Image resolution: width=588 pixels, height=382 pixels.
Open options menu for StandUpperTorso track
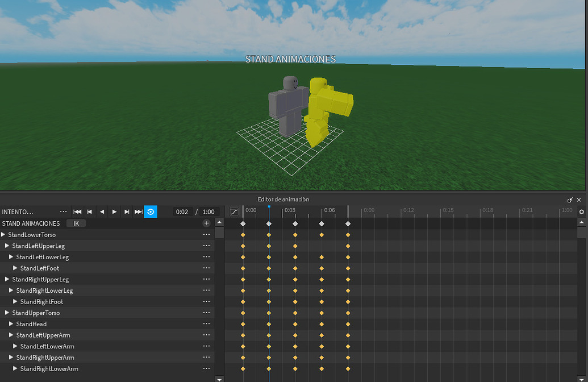coord(206,313)
